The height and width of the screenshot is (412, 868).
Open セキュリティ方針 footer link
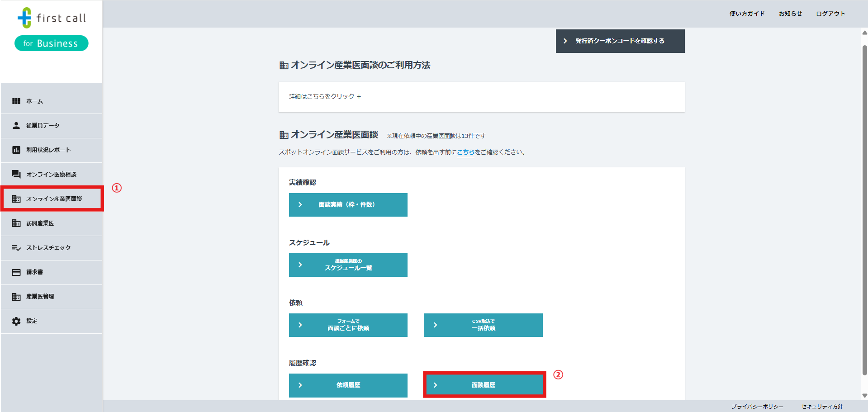[x=822, y=407]
